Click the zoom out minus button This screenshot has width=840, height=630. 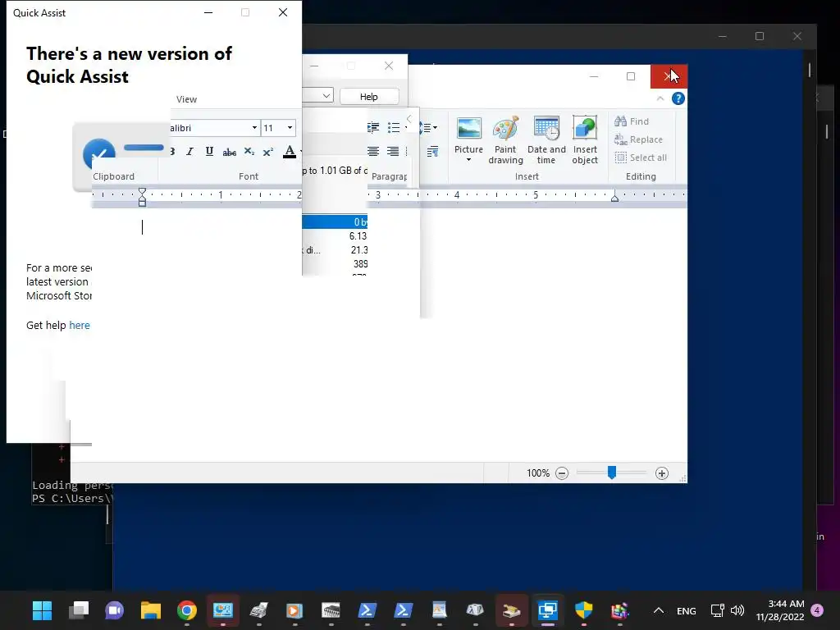point(561,473)
